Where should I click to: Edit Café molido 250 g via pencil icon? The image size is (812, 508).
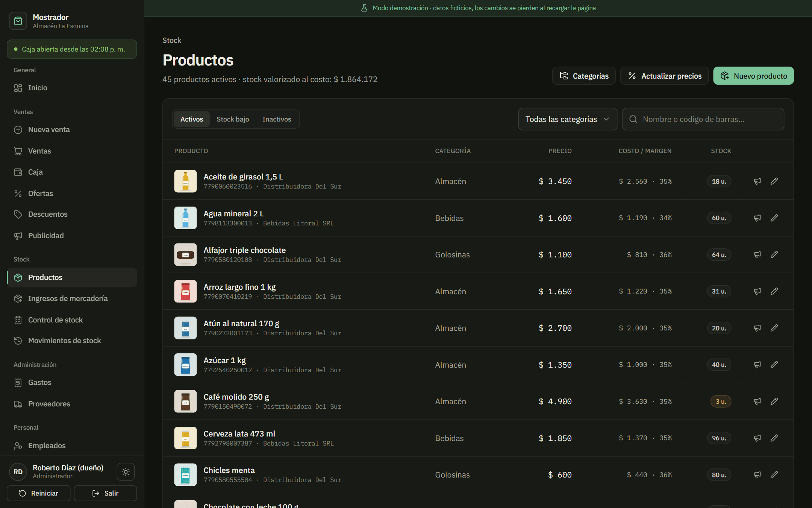click(x=774, y=402)
